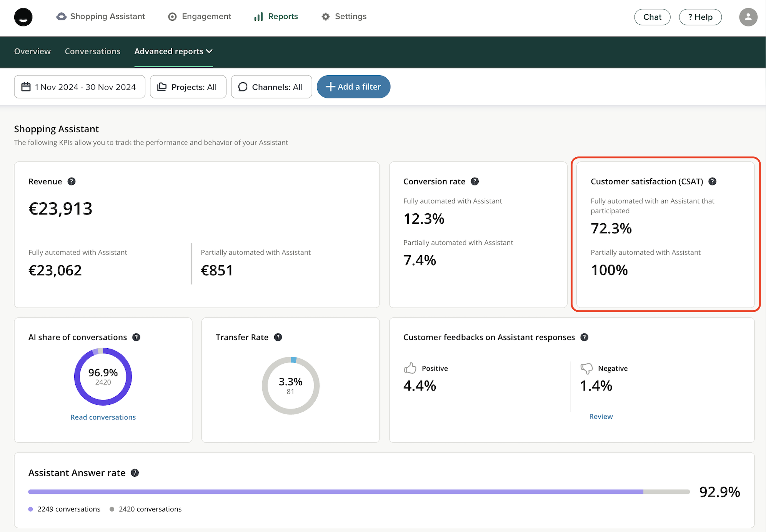Click the Positive thumbs-up icon

410,368
